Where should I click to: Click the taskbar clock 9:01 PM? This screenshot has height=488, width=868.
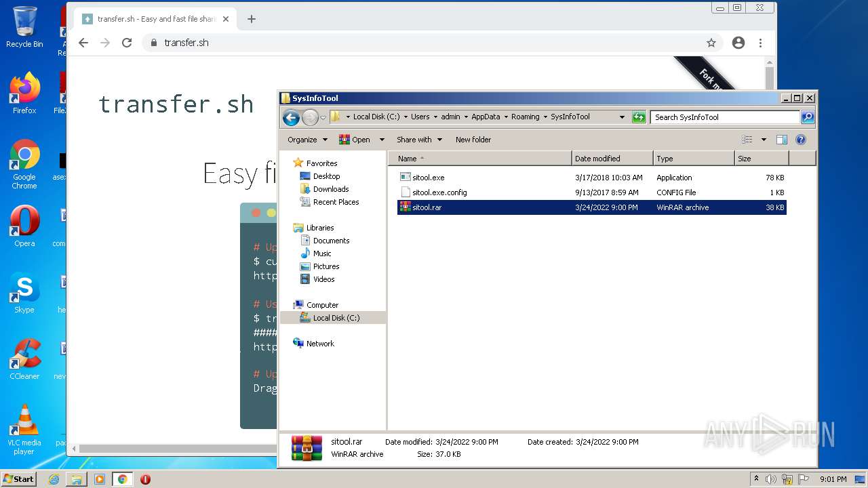[x=833, y=479]
